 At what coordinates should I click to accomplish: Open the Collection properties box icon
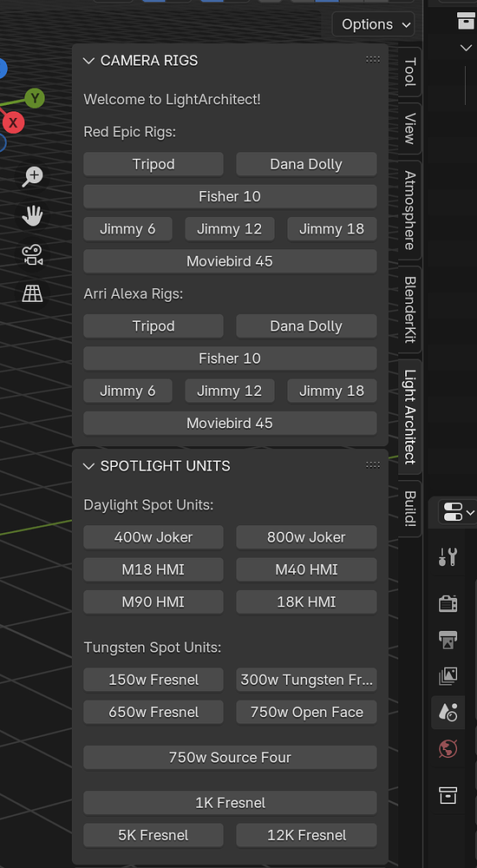pos(448,795)
